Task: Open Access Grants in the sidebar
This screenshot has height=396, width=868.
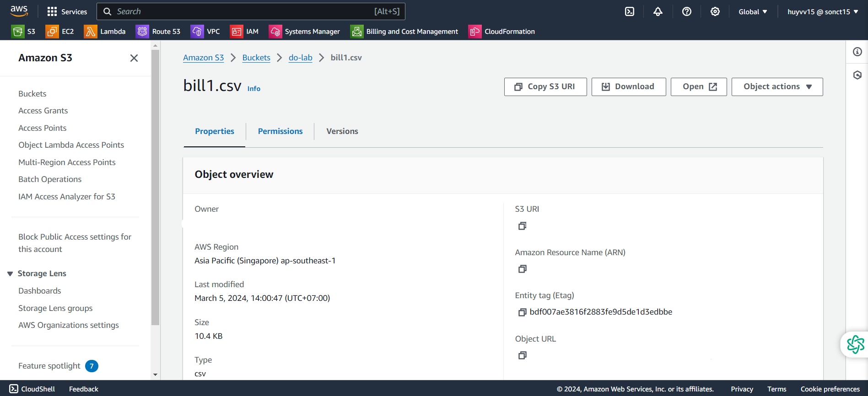Action: [x=43, y=111]
